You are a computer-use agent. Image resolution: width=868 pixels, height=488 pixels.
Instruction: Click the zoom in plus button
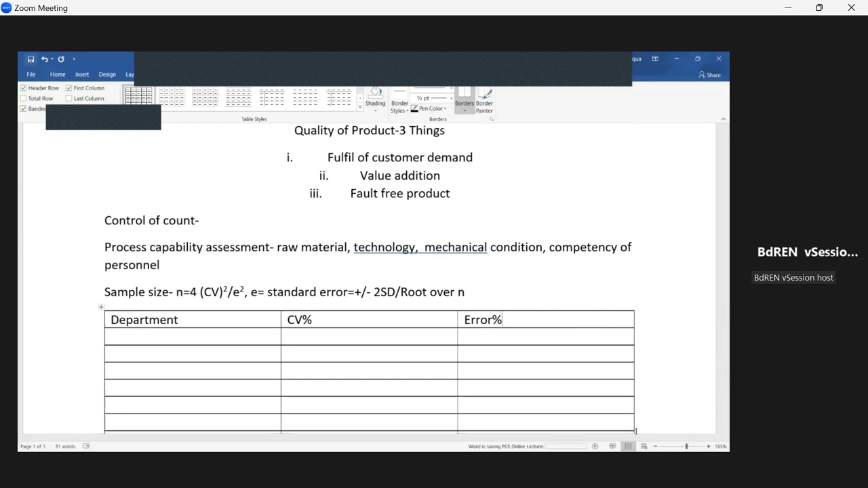[x=709, y=446]
